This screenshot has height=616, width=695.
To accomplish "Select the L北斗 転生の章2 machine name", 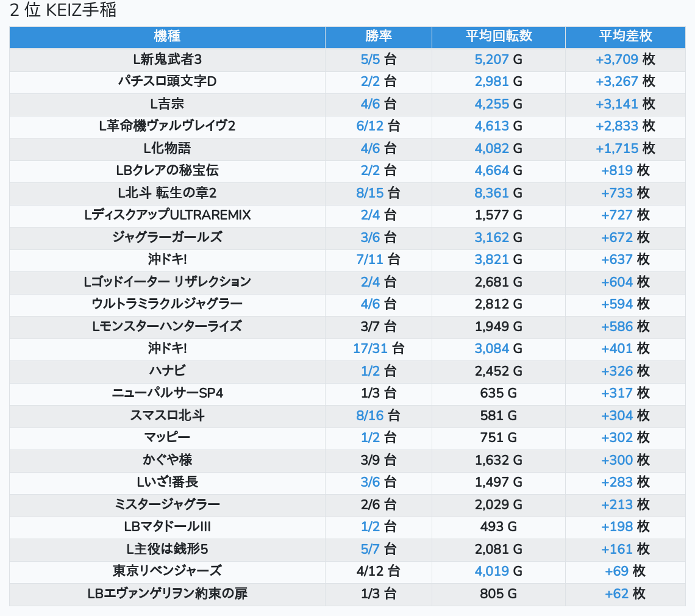I will [167, 193].
